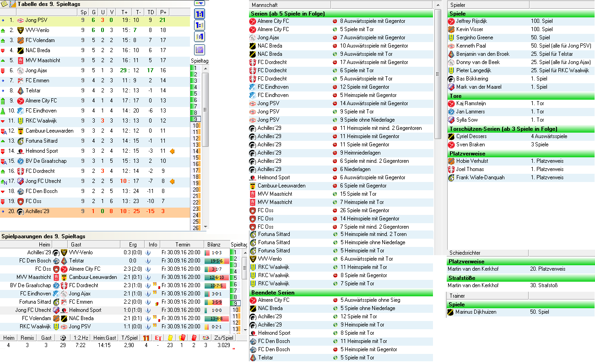Sort the league table by the P+ column header
The image size is (595, 364).
[x=162, y=12]
